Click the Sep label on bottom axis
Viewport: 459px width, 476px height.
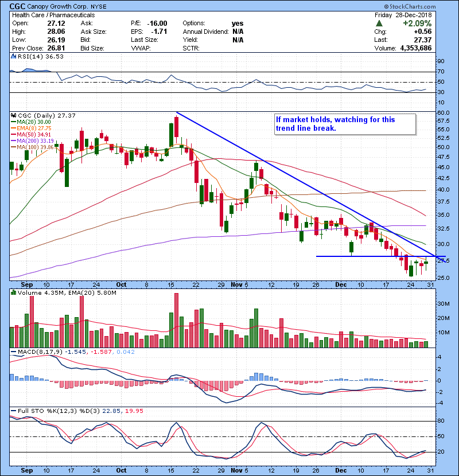(x=27, y=470)
